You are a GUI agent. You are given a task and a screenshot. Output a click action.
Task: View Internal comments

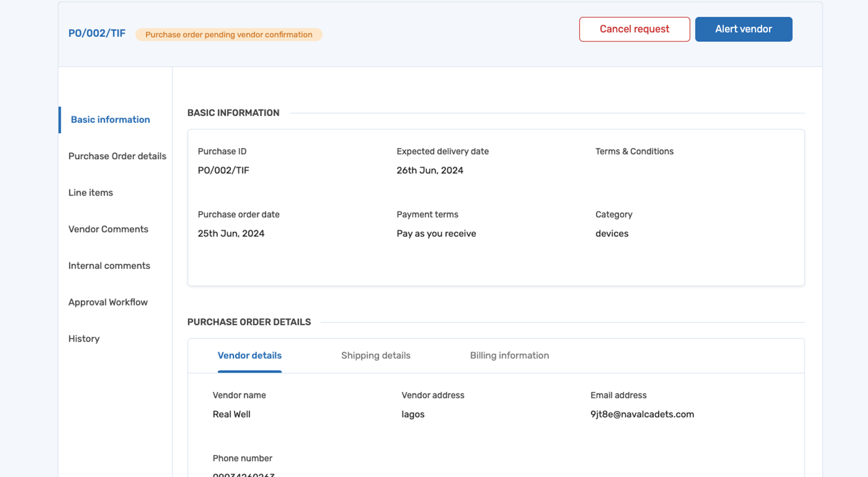[109, 266]
